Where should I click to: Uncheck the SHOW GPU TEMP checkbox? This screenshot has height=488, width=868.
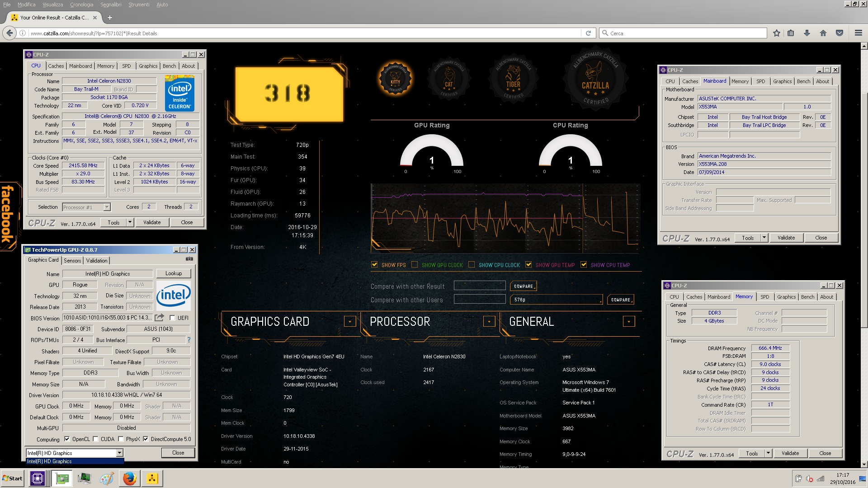[x=528, y=265]
